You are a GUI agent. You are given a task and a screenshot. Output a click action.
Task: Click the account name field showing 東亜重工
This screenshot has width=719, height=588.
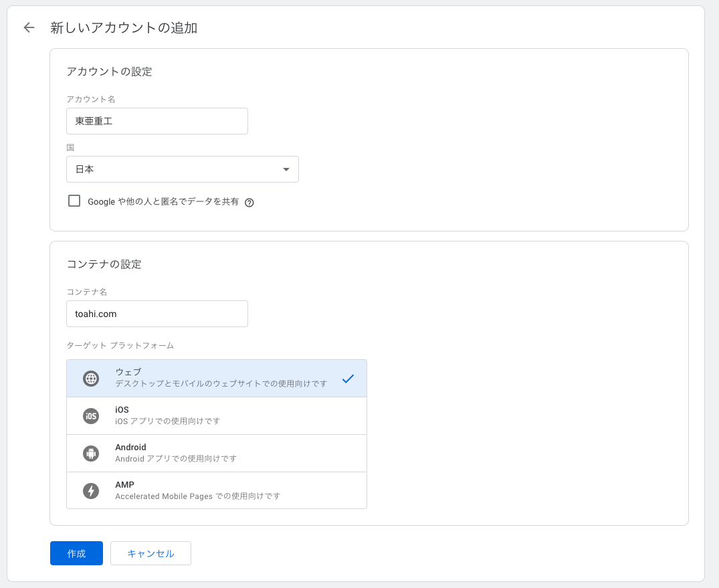coord(157,121)
